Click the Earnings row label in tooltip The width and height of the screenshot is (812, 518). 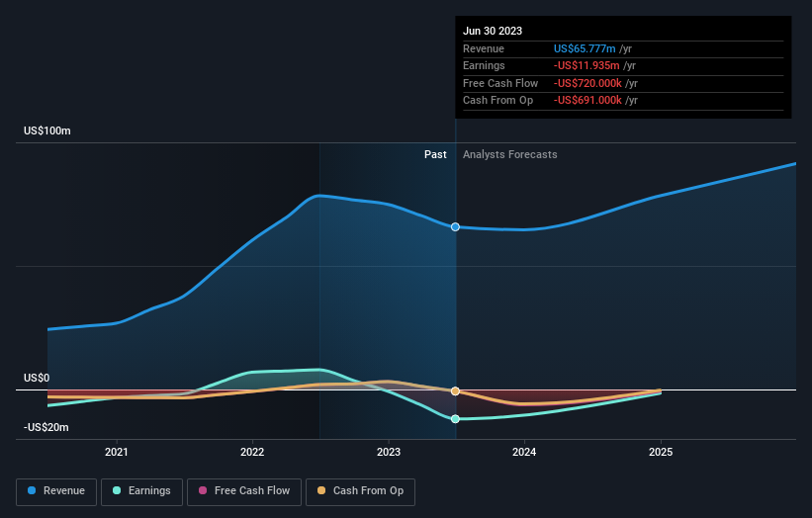point(484,65)
